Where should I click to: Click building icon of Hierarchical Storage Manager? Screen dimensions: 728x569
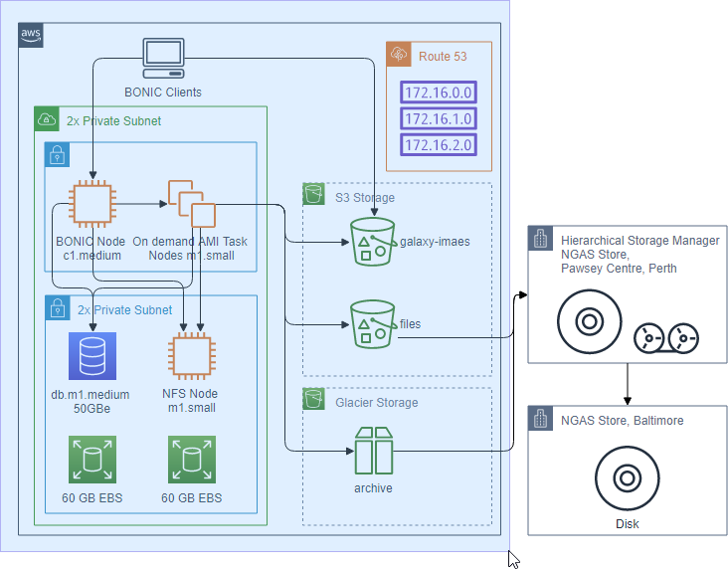pos(540,239)
